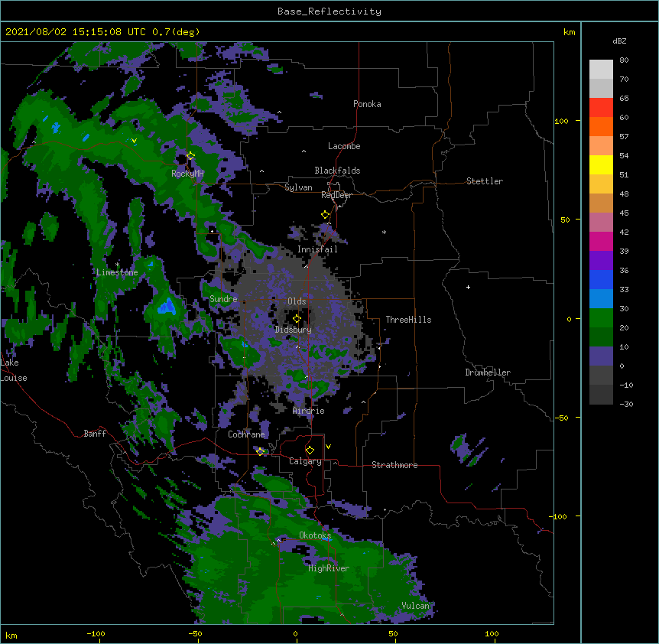This screenshot has width=659, height=644.
Task: Select the 54 dBZ yellow legend swatch
Action: [601, 164]
